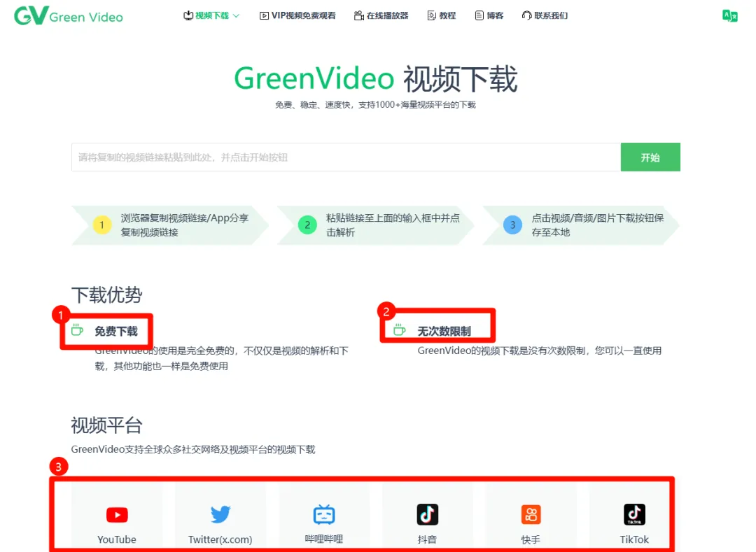Open the 教程 menu item
This screenshot has width=756, height=552.
click(x=441, y=16)
